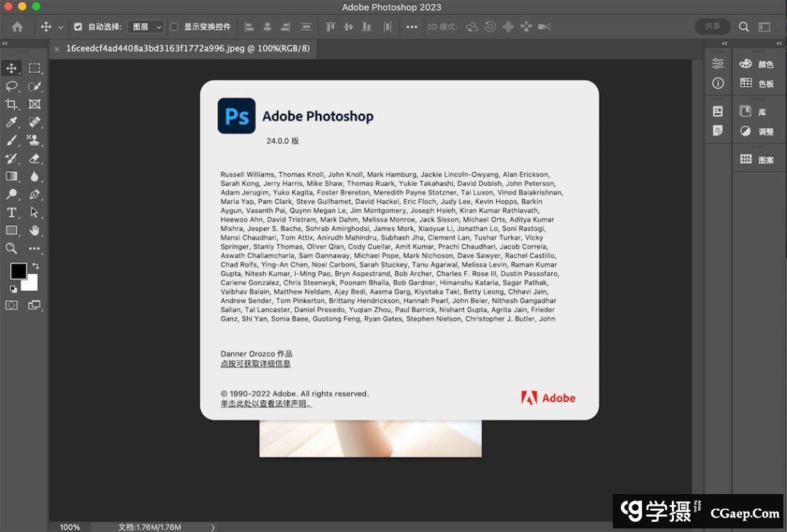Click the black foreground color swatch
Viewport: 787px width, 532px height.
click(x=17, y=271)
